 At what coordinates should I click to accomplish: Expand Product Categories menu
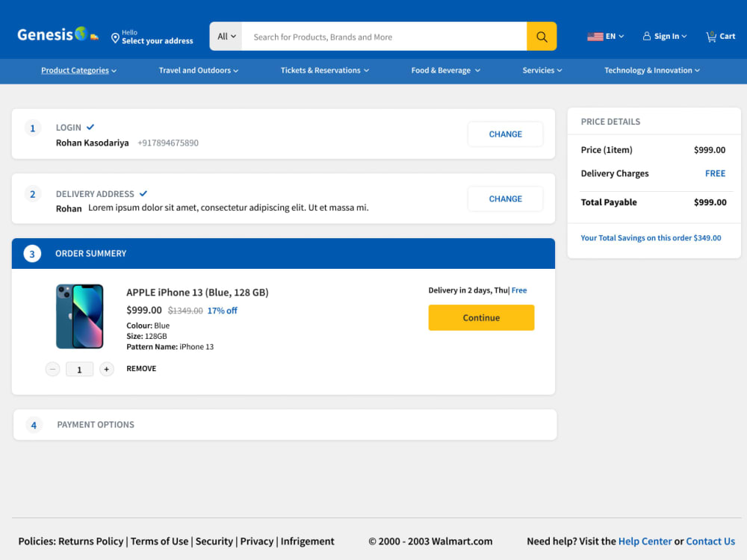(x=78, y=70)
